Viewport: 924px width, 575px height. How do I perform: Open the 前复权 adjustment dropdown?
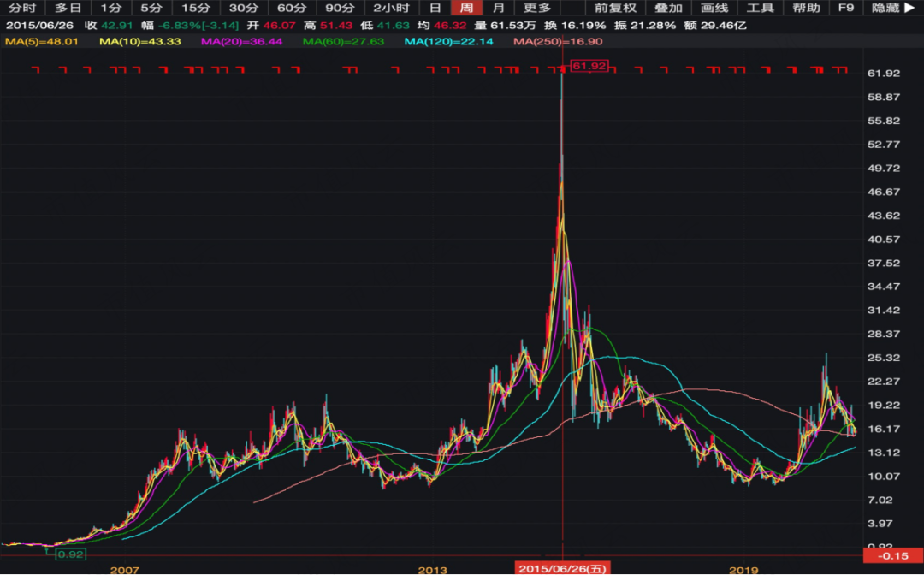pos(616,8)
